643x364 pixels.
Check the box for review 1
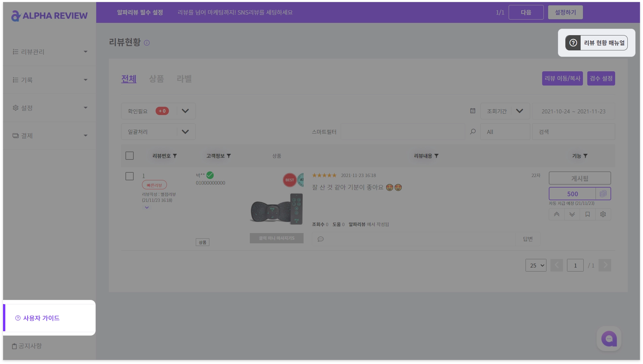pyautogui.click(x=129, y=176)
